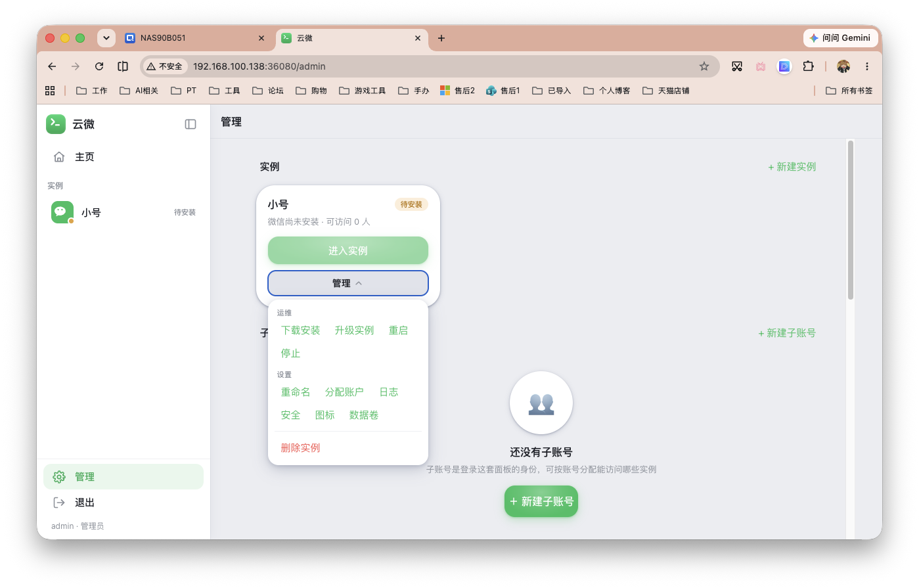Choose 图标 from the menu
The image size is (919, 588).
[325, 415]
